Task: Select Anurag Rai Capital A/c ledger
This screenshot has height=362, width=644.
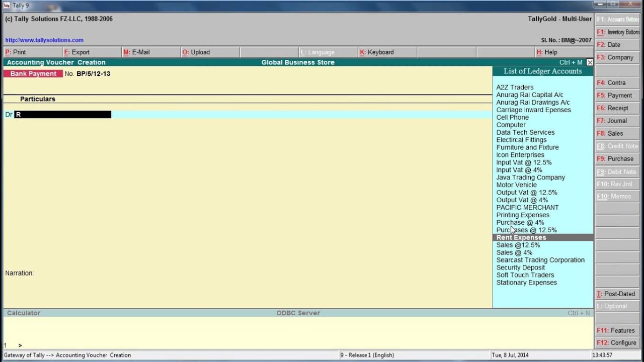Action: pos(530,95)
